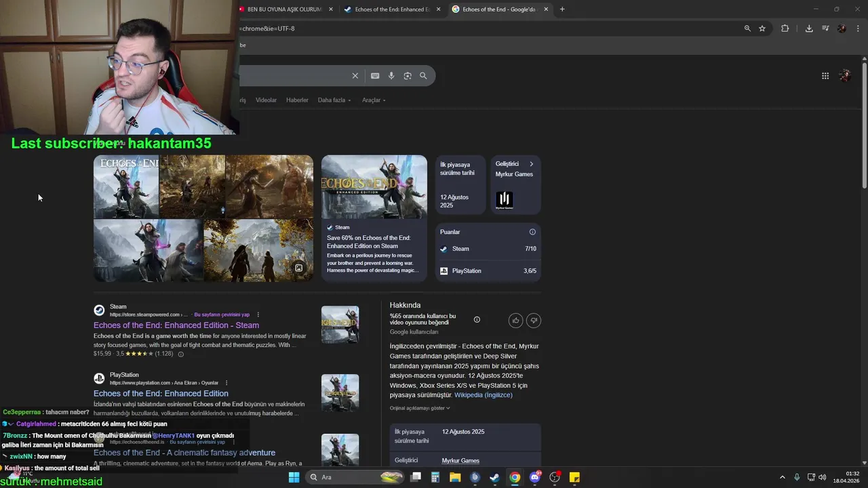Open Chrome extensions puzzle icon
The height and width of the screenshot is (488, 868).
pos(785,28)
